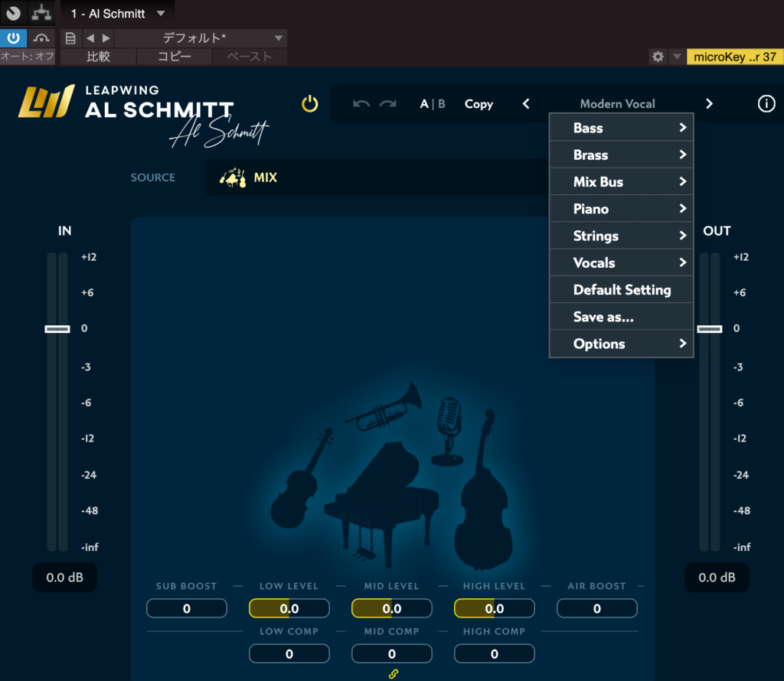Click the yellow link icon below MID COMP
Viewport: 784px width, 681px height.
pyautogui.click(x=394, y=674)
